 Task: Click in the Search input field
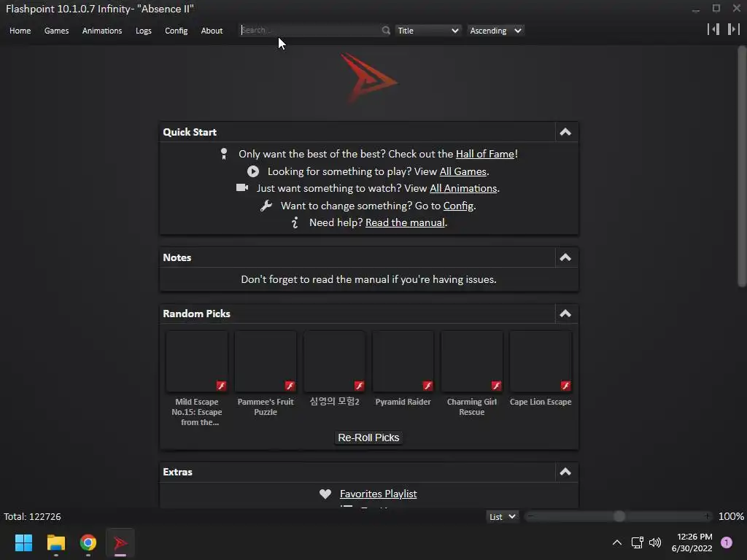(309, 30)
